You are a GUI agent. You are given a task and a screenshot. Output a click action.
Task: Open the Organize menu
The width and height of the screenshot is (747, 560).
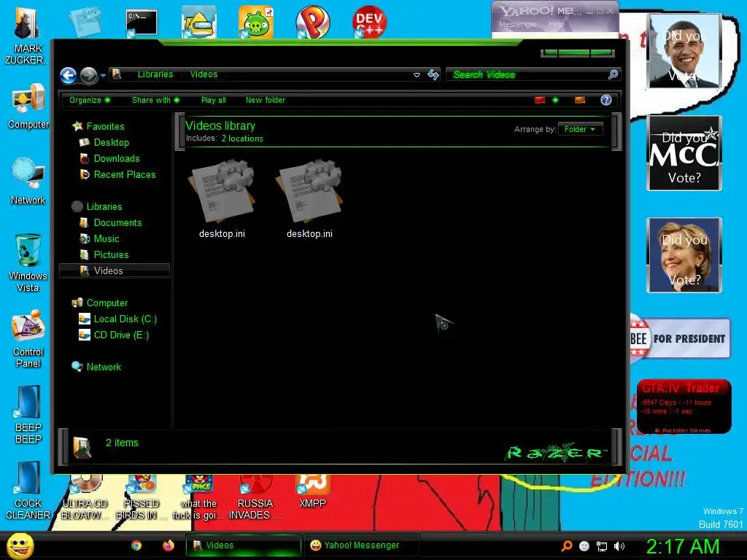tap(90, 100)
